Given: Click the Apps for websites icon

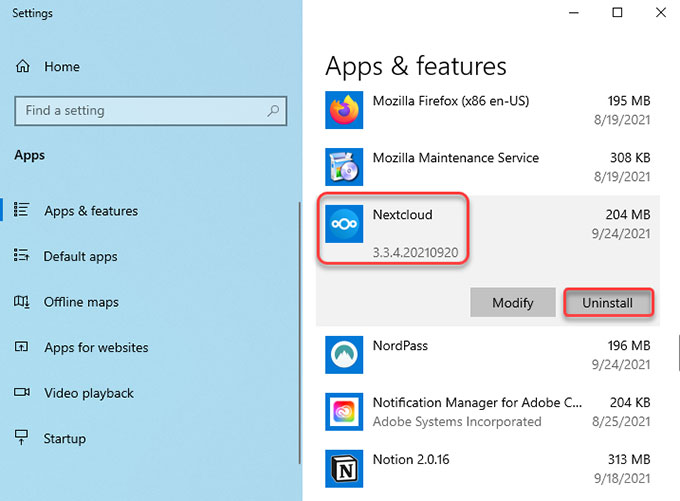Looking at the screenshot, I should click(x=21, y=347).
